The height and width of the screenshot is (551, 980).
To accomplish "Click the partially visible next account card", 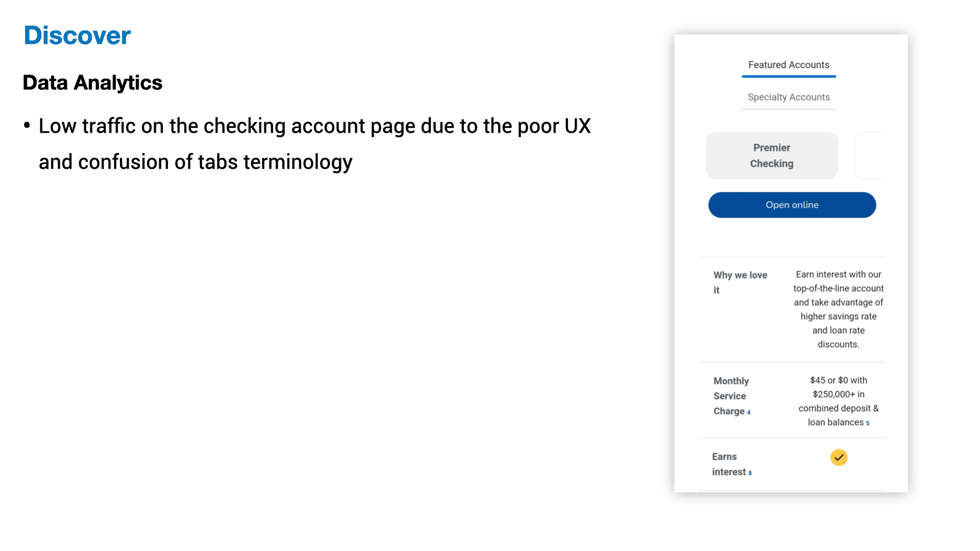I will [x=871, y=156].
